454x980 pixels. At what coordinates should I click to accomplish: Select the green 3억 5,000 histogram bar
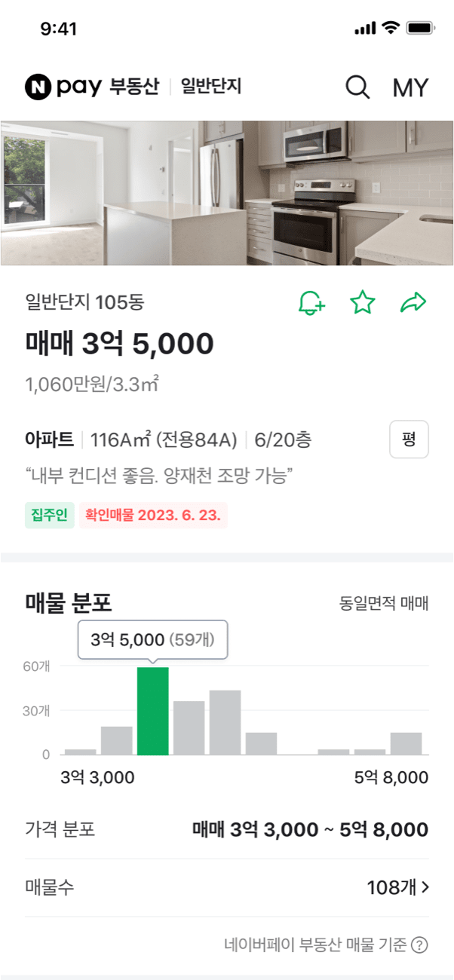[152, 711]
